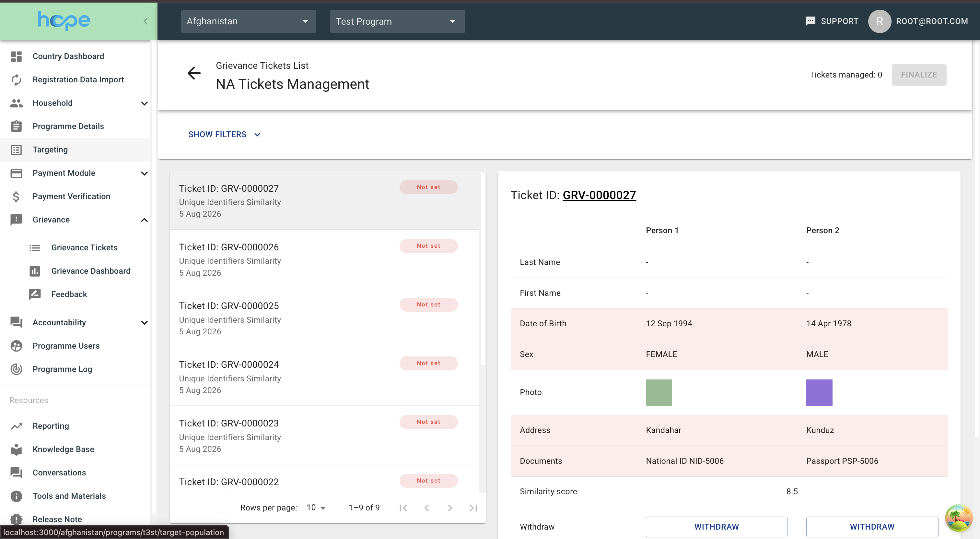
Task: Click the Knowledge Base icon
Action: 16,449
